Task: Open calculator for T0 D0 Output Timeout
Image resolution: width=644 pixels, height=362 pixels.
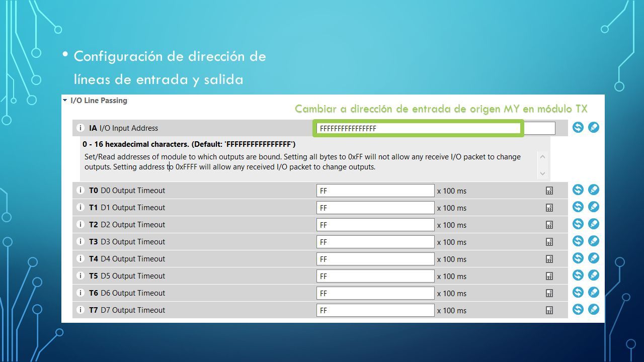Action: click(549, 191)
